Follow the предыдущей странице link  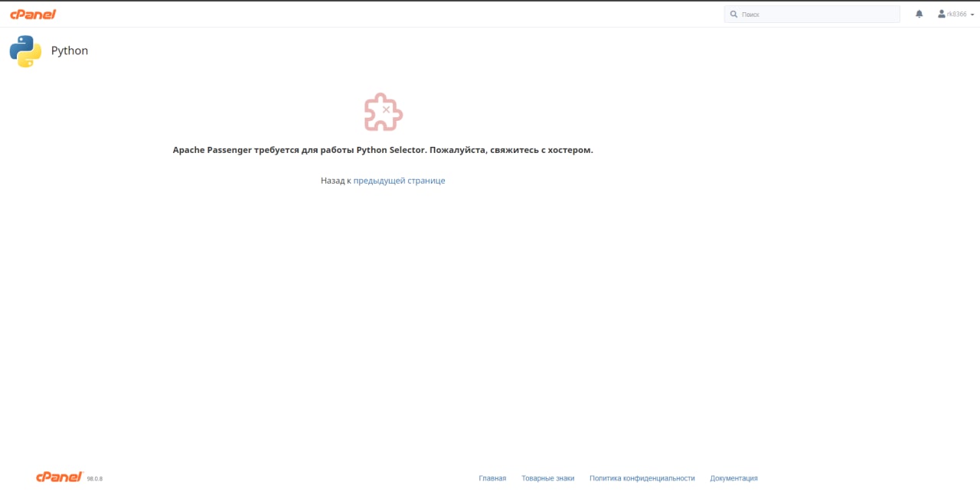tap(399, 181)
